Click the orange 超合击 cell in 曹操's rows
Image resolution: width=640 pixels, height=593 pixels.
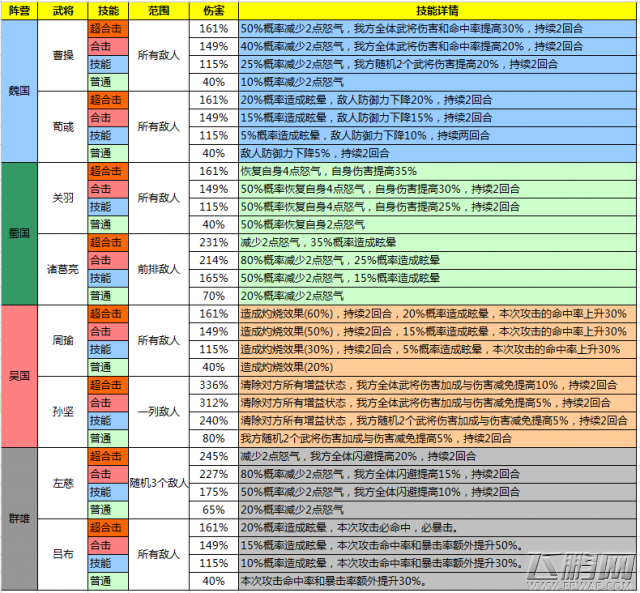point(108,29)
